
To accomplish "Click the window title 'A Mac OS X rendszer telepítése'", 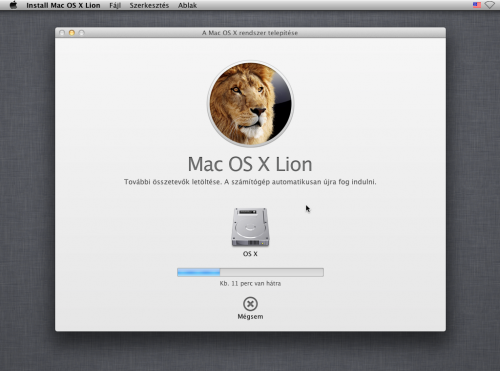I will click(250, 33).
